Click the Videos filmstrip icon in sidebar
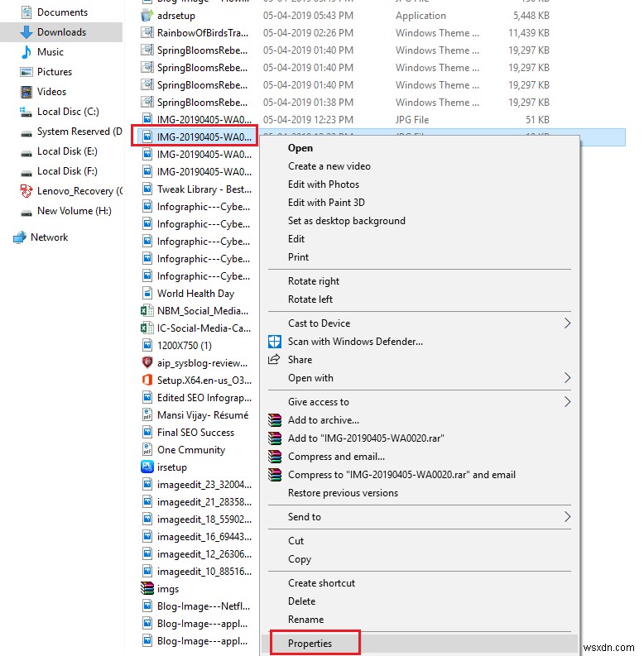Viewport: 644px width, 656px height. coord(26,92)
